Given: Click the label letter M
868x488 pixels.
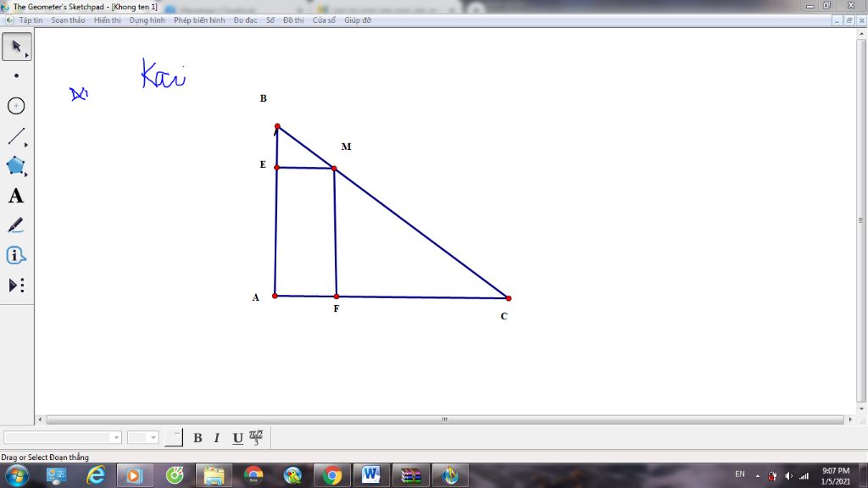Looking at the screenshot, I should pyautogui.click(x=346, y=147).
